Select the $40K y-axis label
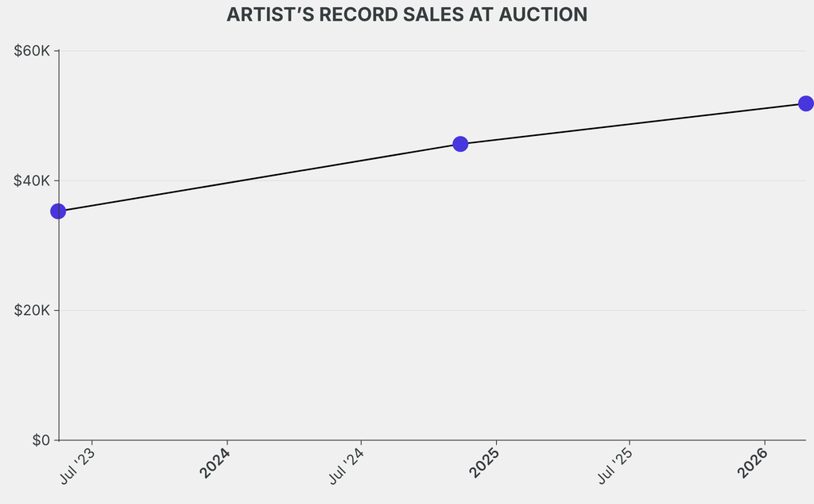 point(33,180)
